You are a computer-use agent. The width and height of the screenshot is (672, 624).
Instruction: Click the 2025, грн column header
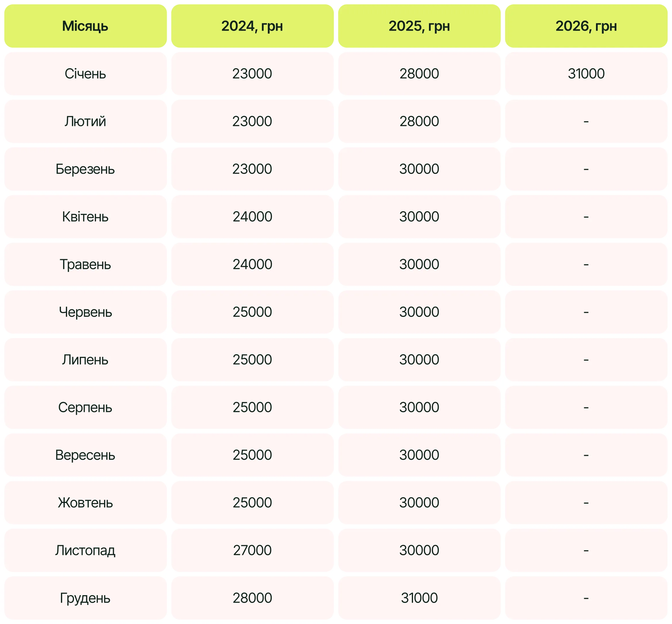(x=419, y=26)
